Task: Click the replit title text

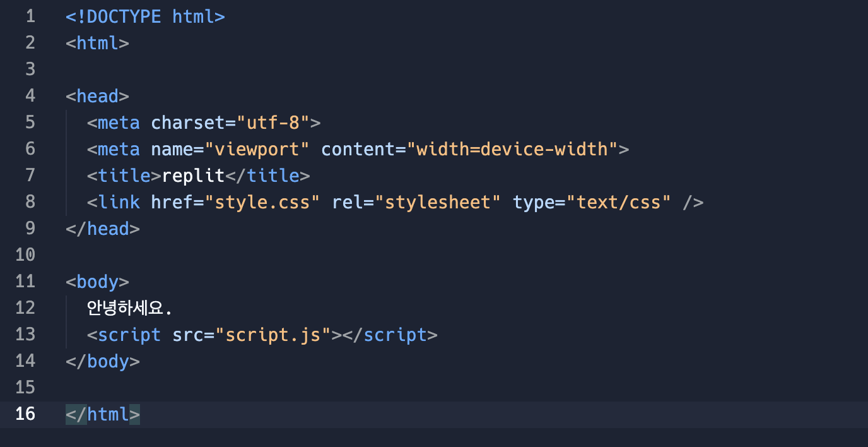Action: click(x=193, y=176)
